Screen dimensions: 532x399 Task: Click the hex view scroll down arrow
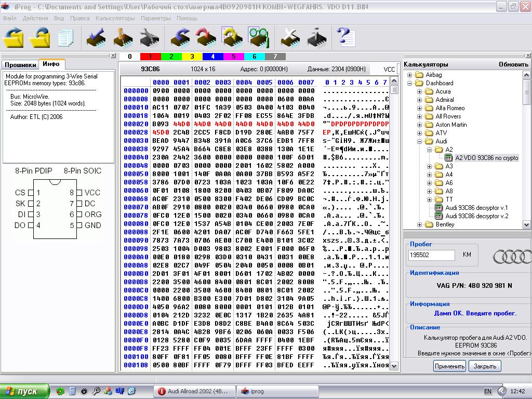(394, 366)
